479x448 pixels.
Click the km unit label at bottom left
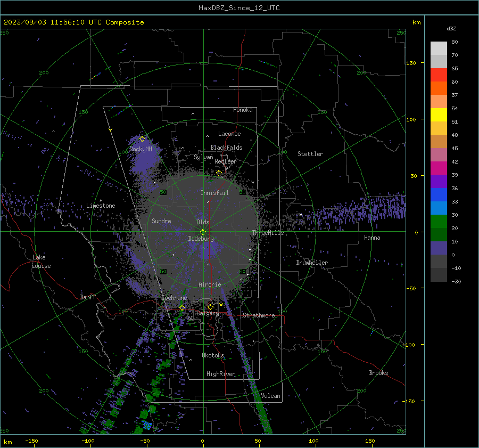[8, 442]
